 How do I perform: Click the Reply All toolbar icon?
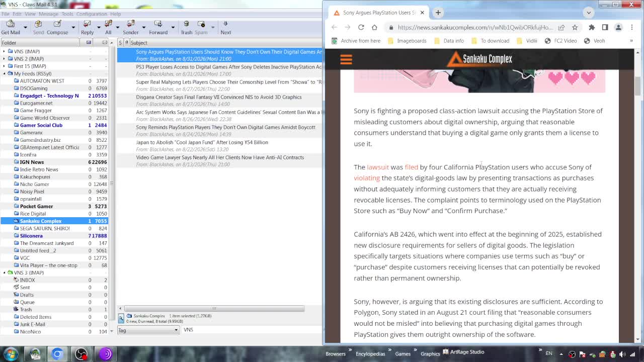(x=108, y=24)
